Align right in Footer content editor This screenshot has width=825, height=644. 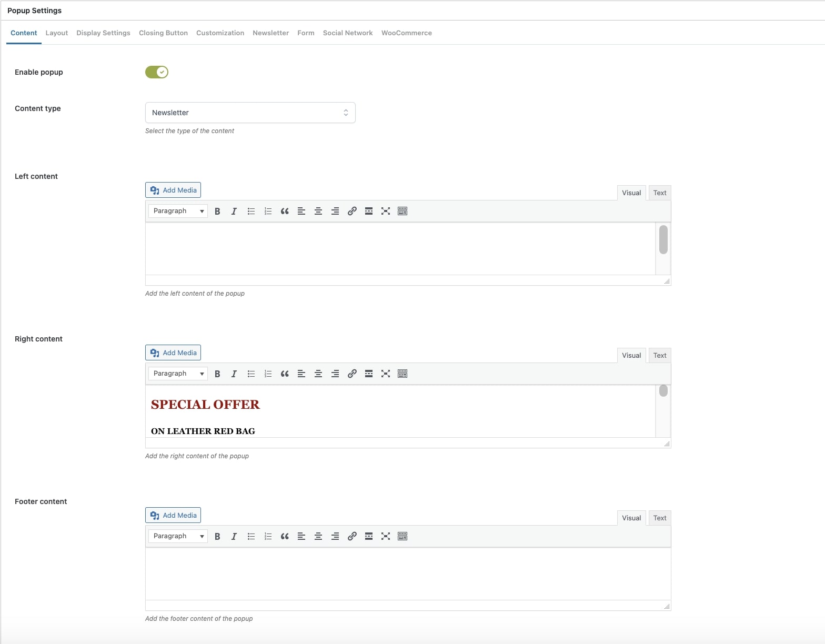(335, 536)
